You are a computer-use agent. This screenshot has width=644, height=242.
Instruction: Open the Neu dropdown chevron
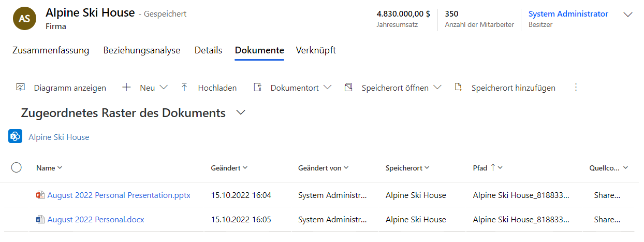(164, 88)
